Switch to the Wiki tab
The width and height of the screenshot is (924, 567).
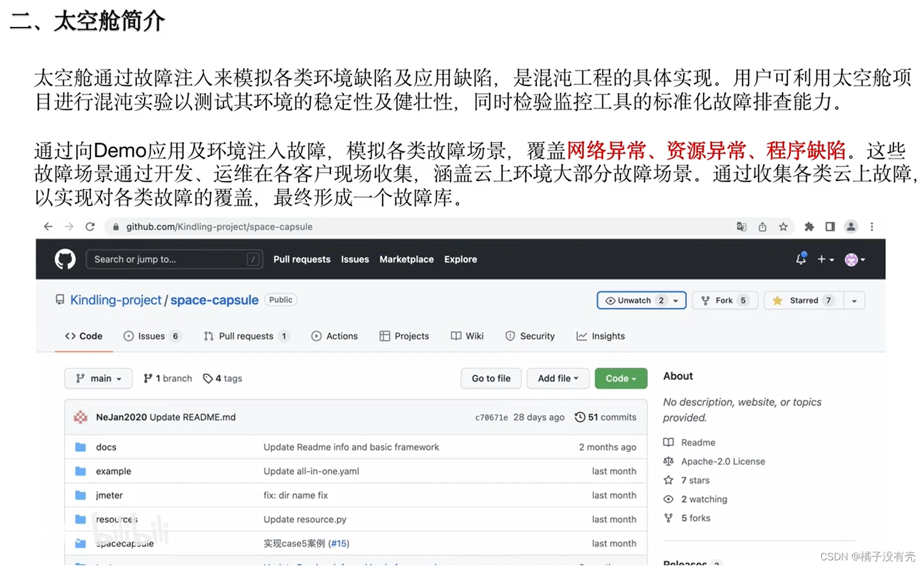click(x=468, y=336)
